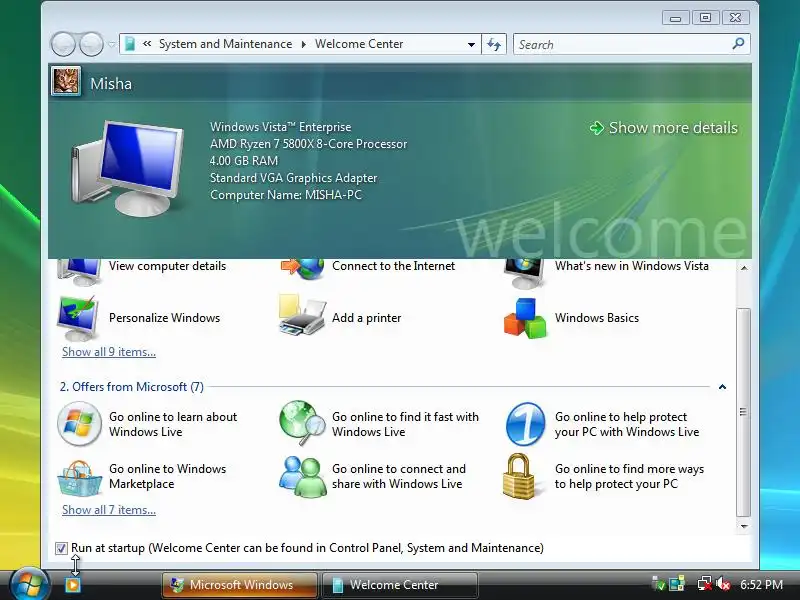Click the Misha user name text
The width and height of the screenshot is (800, 600).
pos(111,84)
